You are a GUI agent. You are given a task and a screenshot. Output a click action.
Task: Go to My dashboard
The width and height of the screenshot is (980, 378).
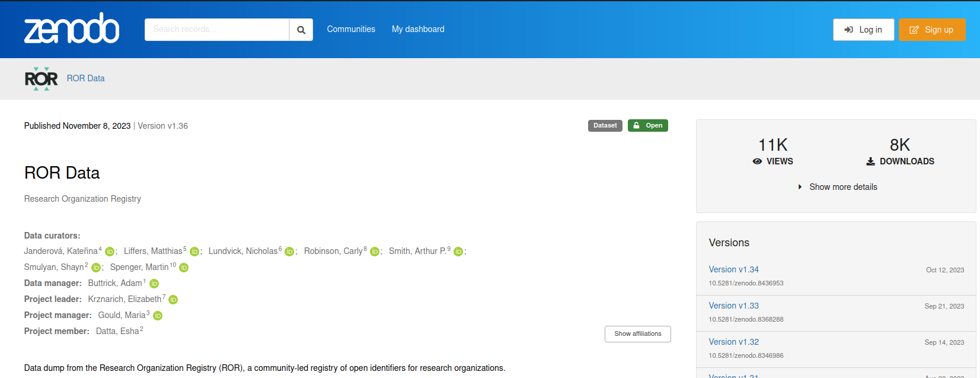tap(418, 29)
